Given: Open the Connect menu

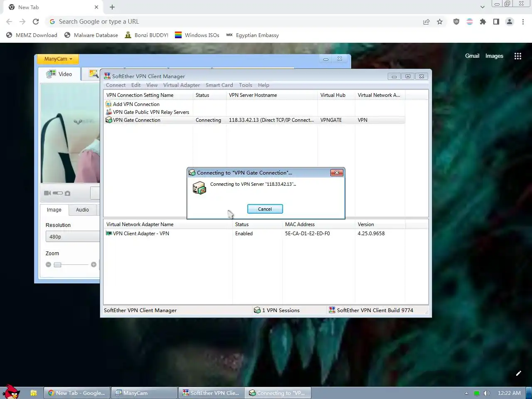Looking at the screenshot, I should point(116,85).
